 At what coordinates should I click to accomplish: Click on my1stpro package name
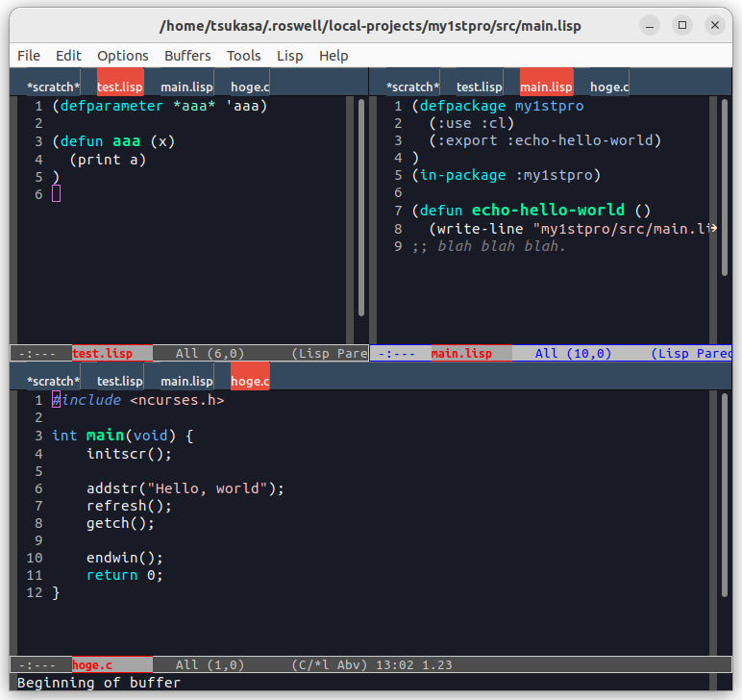[x=550, y=106]
